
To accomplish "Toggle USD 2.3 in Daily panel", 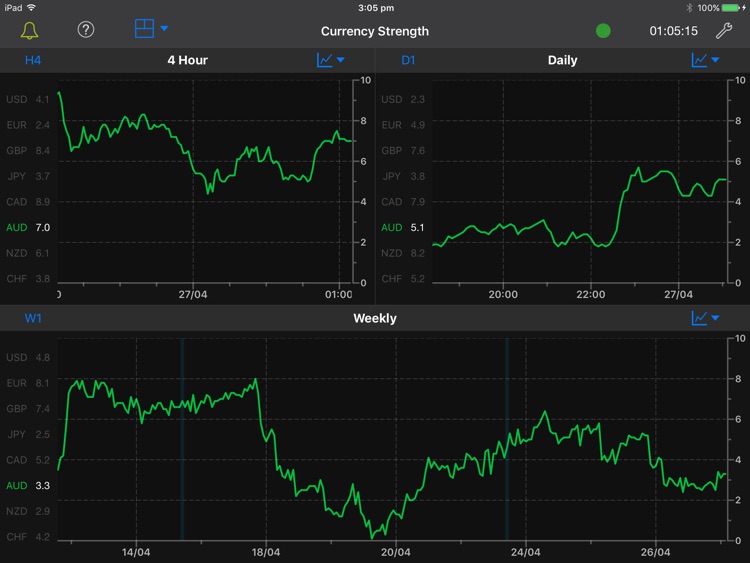I will tap(403, 99).
